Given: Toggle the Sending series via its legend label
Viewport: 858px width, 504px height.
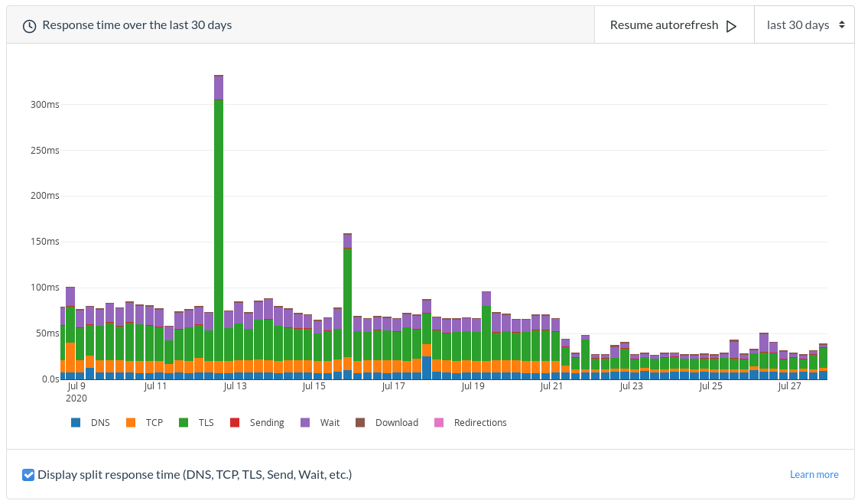Looking at the screenshot, I should [266, 422].
